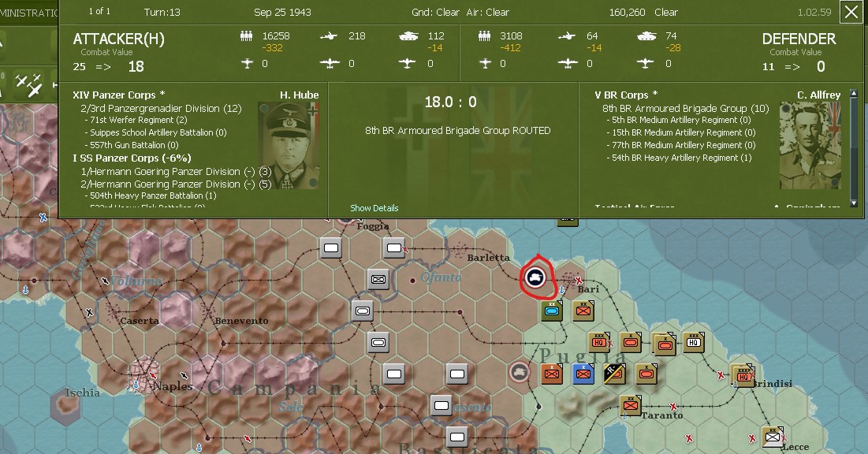Image resolution: width=868 pixels, height=454 pixels.
Task: Click Suippes School Artillery Battalion entry
Action: (x=155, y=133)
